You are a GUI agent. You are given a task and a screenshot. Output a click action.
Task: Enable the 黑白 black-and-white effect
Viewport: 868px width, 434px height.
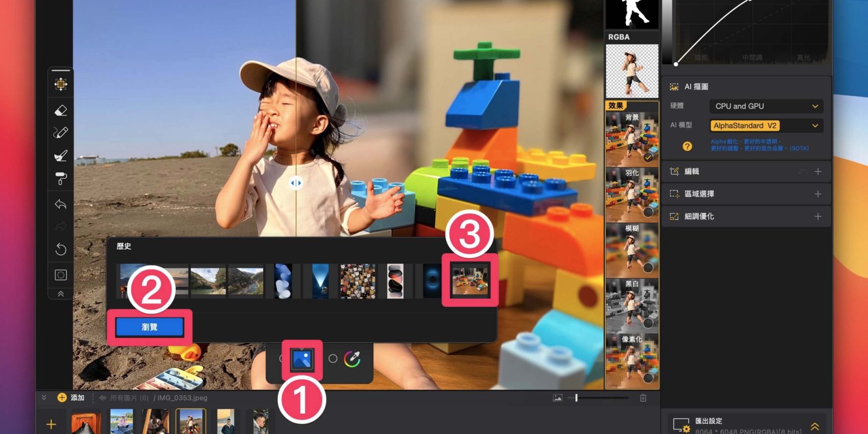coord(648,323)
